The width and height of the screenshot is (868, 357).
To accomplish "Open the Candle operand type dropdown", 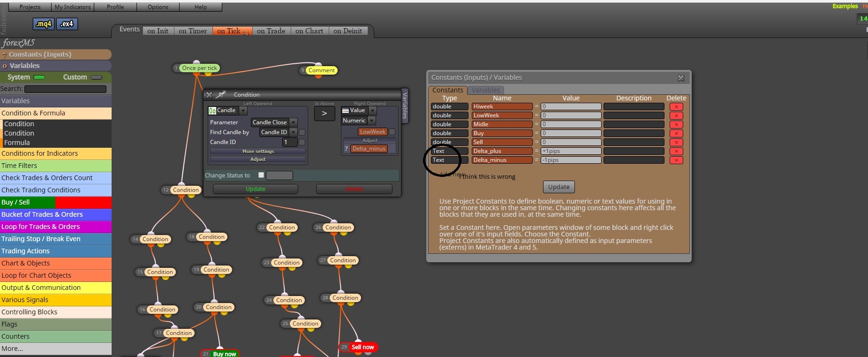I will click(243, 111).
